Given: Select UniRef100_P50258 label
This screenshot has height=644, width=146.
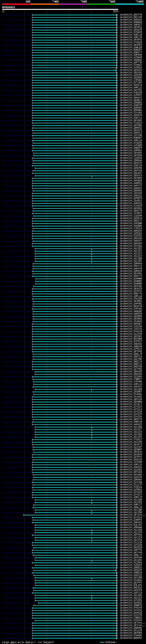Looking at the screenshot, I should click(131, 299).
